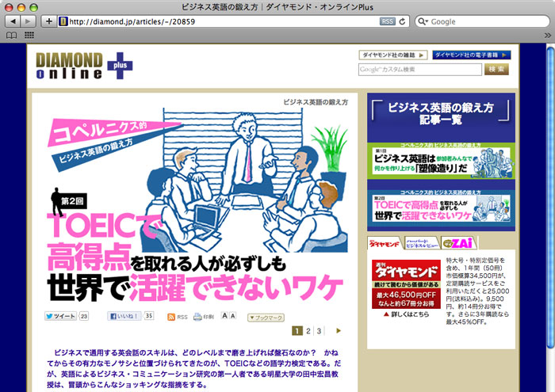Click the main article illustration

coord(244,181)
